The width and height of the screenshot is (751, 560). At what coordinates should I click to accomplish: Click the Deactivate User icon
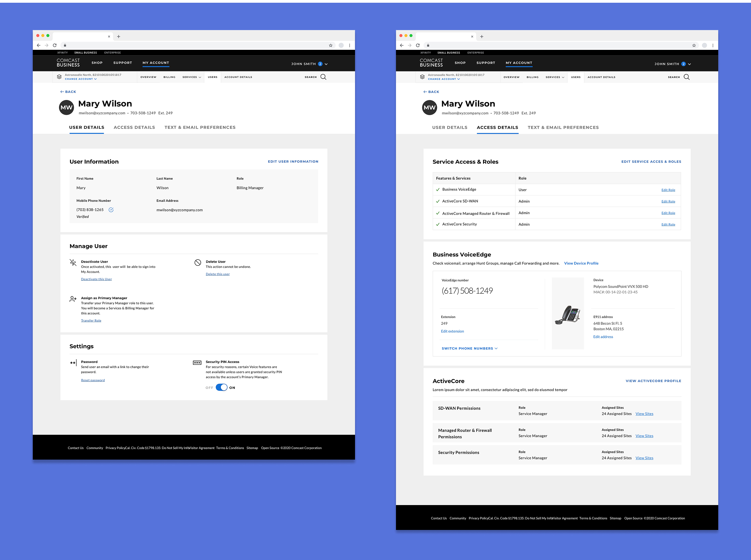[73, 262]
